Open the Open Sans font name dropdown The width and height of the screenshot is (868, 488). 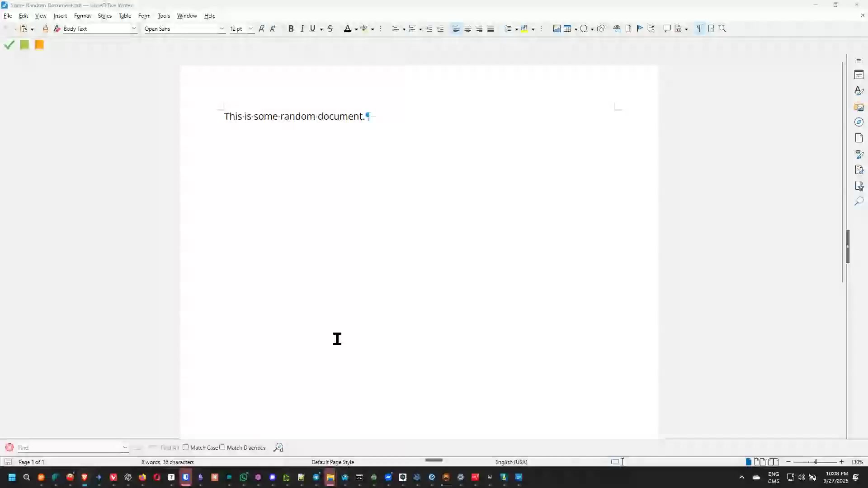pyautogui.click(x=222, y=28)
